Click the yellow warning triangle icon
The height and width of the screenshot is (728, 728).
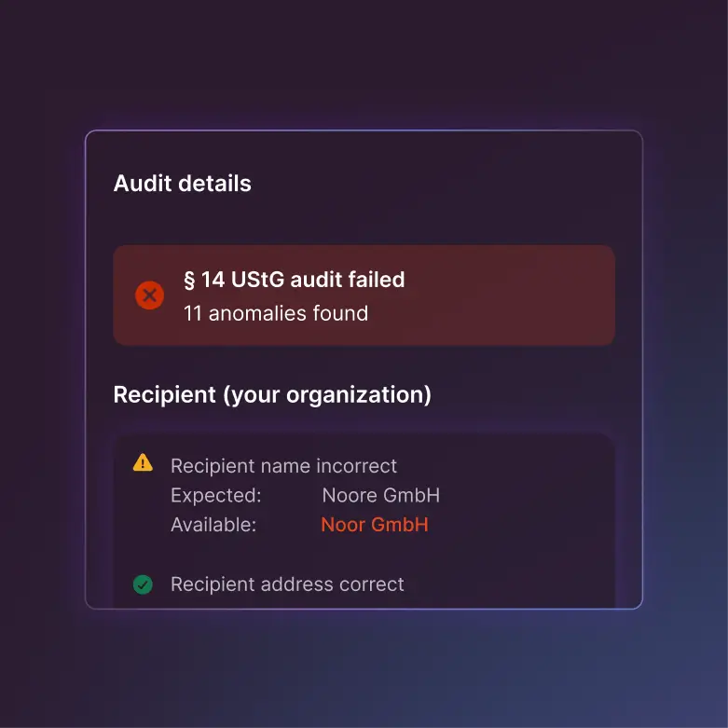point(143,462)
